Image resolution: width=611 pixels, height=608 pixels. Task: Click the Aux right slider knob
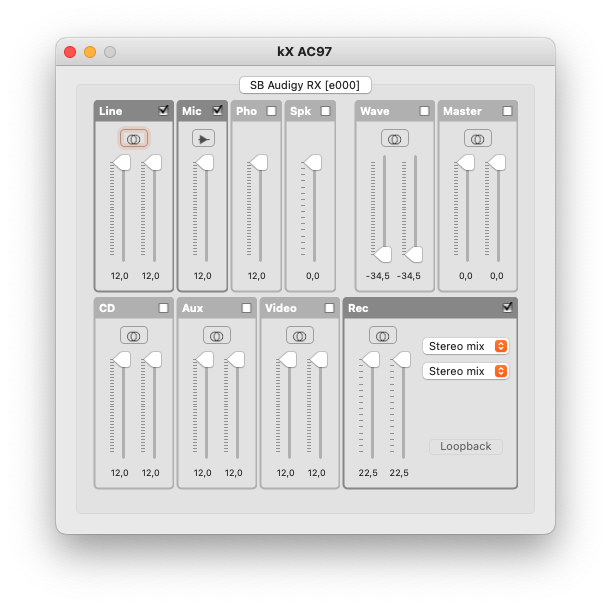[236, 359]
